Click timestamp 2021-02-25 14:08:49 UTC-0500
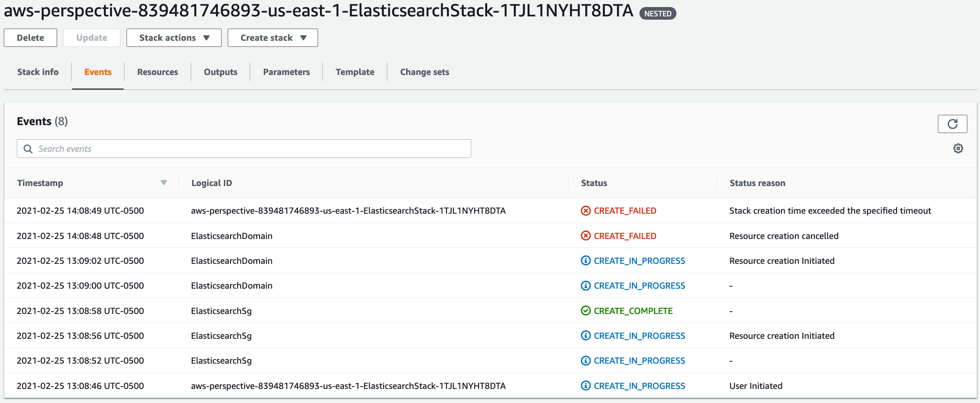The image size is (980, 403). [x=80, y=211]
